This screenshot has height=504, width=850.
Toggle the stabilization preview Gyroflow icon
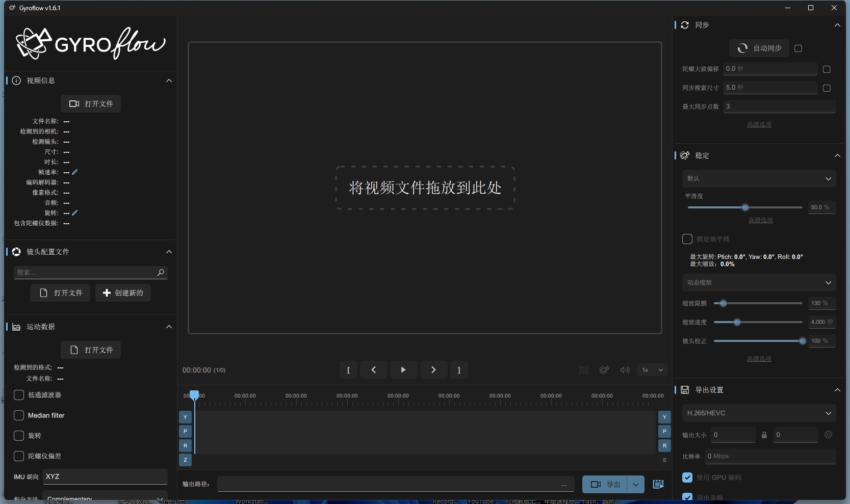(604, 370)
